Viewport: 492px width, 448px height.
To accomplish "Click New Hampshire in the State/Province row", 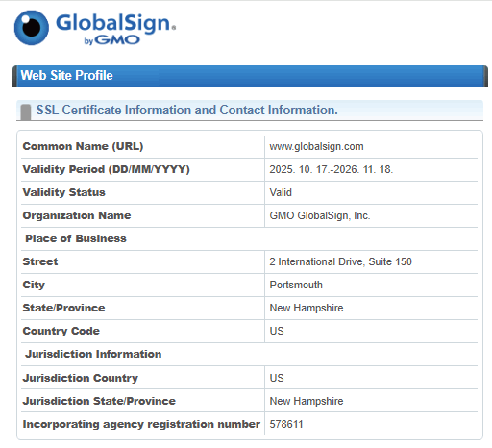I will (x=307, y=308).
